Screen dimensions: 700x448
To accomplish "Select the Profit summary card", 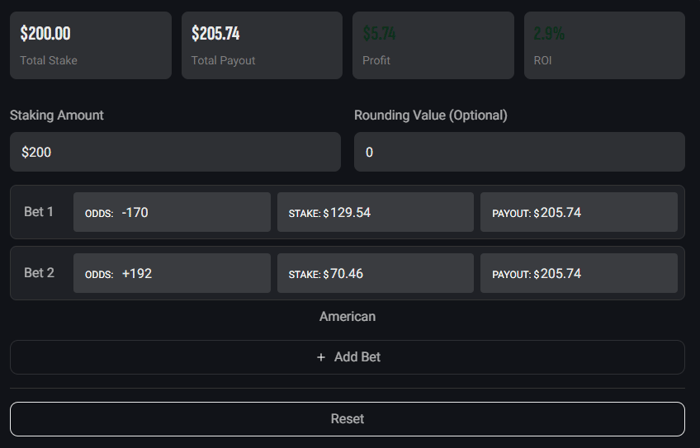I will (433, 46).
